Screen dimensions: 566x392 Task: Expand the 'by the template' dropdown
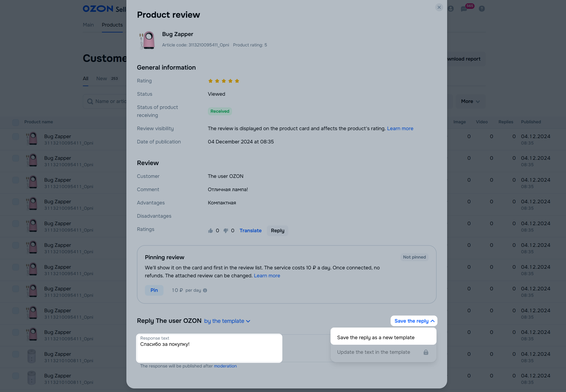tap(227, 321)
